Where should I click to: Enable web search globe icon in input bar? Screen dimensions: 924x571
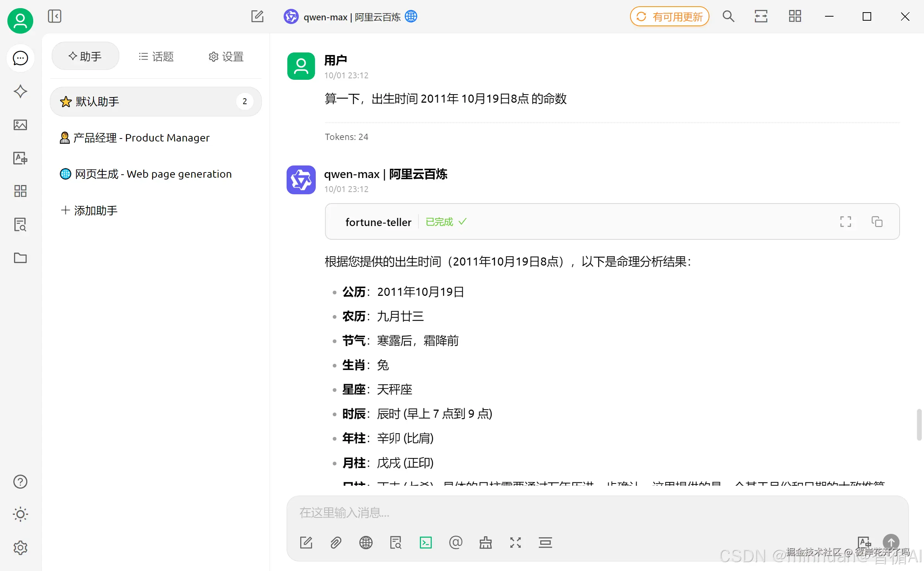tap(366, 543)
